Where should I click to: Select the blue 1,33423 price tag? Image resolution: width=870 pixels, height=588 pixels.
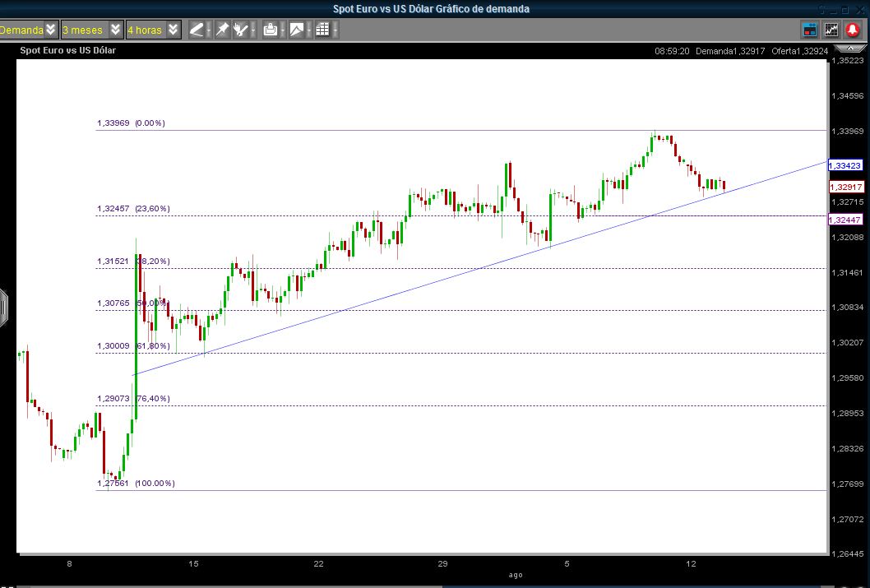click(x=845, y=165)
